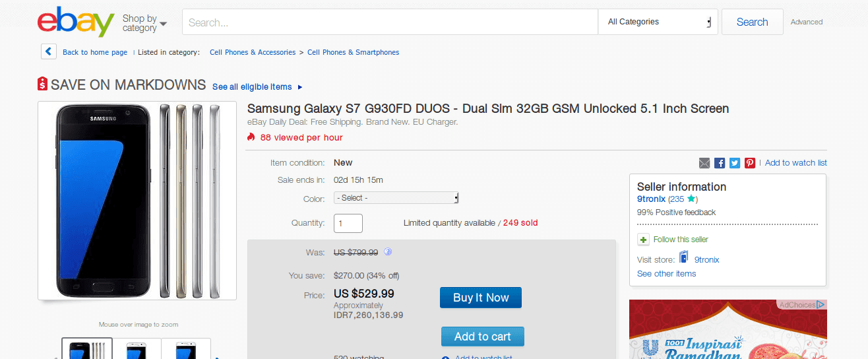
Task: Expand the Color select dropdown
Action: pyautogui.click(x=396, y=198)
